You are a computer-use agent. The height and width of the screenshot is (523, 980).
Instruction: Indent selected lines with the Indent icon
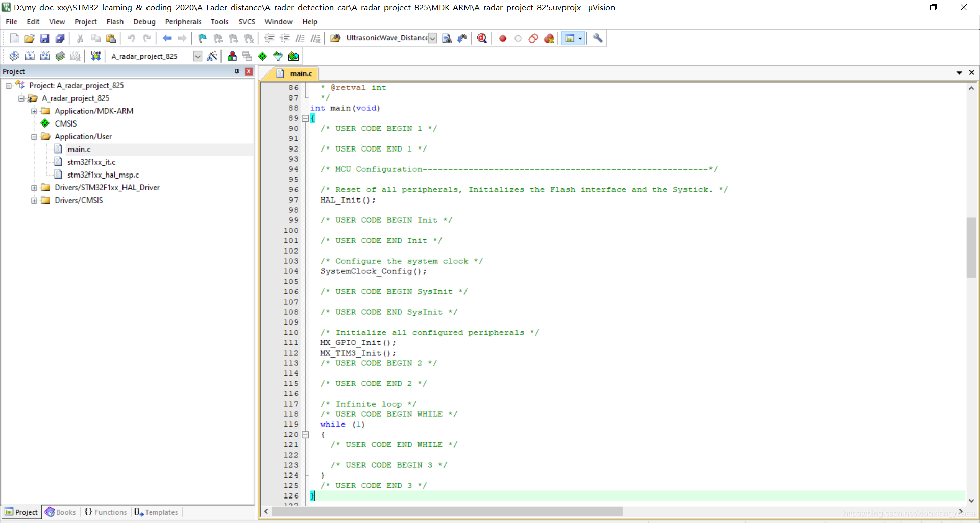[269, 38]
